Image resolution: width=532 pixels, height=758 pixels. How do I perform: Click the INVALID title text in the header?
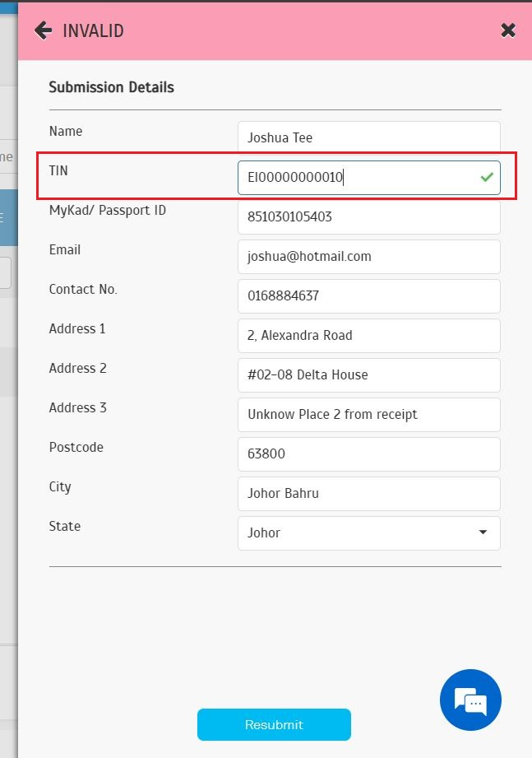93,31
